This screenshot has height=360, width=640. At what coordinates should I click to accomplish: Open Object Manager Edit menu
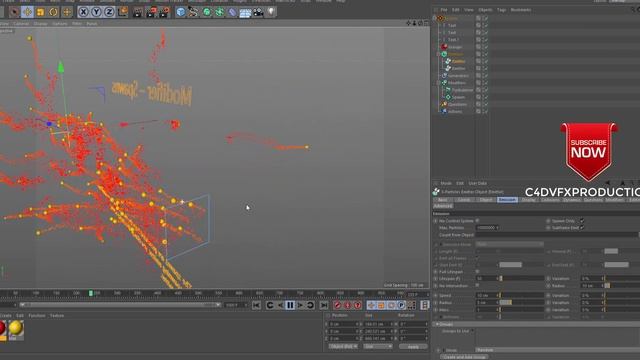click(x=456, y=10)
